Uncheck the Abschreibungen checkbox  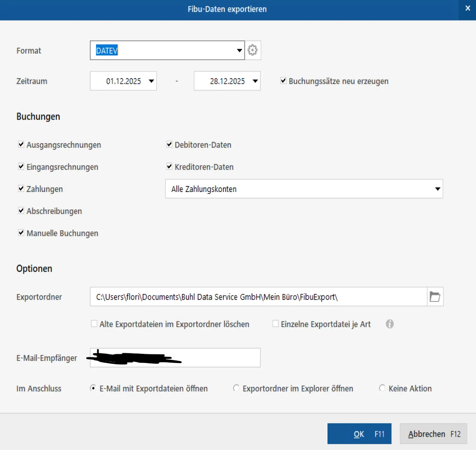tap(21, 211)
